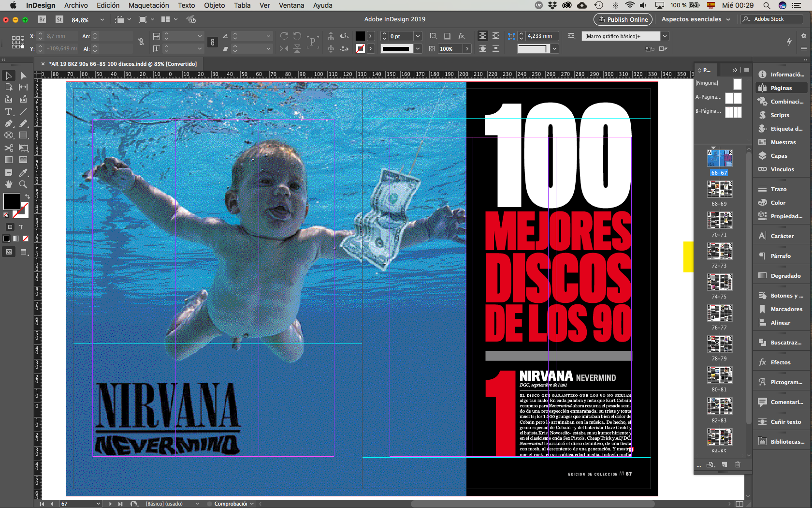Open the Texto menu
This screenshot has width=812, height=508.
[x=186, y=5]
